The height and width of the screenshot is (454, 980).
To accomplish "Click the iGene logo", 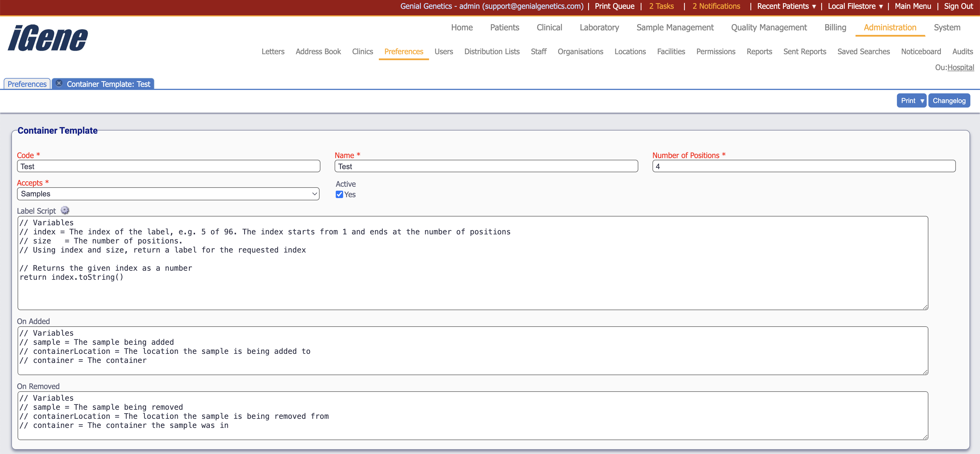I will click(47, 38).
